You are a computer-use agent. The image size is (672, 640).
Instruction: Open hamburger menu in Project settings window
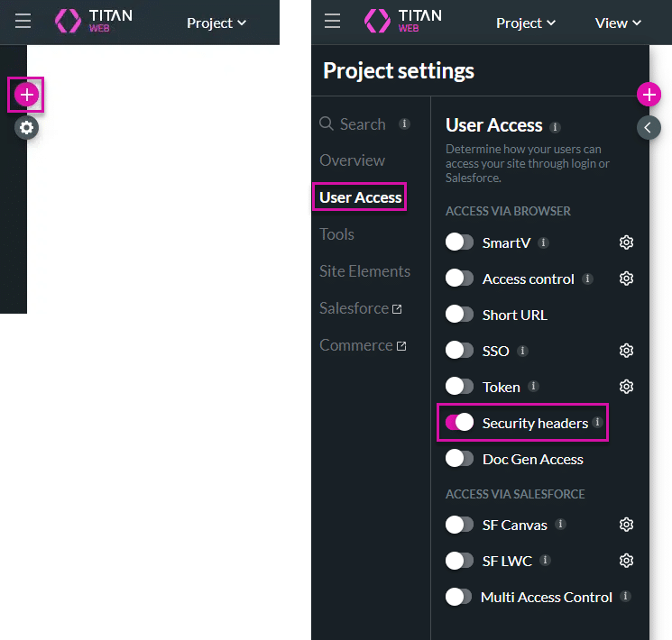pos(332,23)
